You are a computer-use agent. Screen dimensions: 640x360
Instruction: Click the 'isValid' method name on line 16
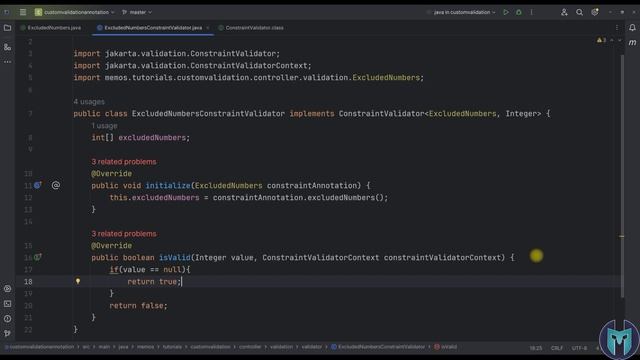(x=175, y=258)
